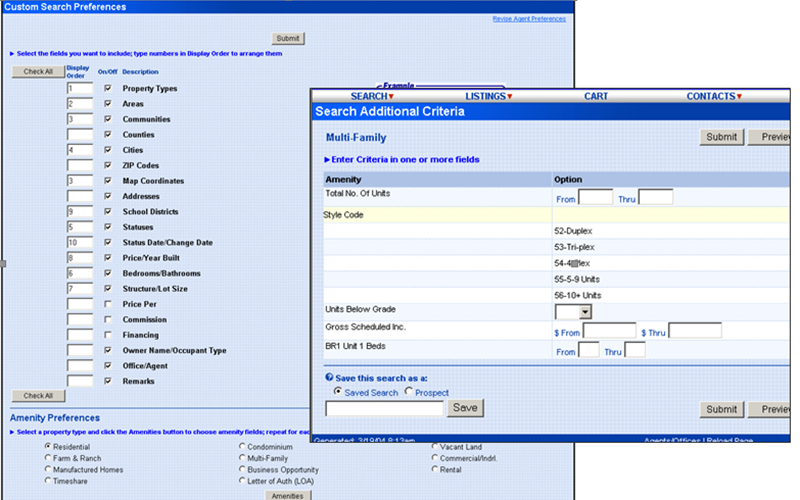Select 52-Duplex style code option

click(576, 231)
